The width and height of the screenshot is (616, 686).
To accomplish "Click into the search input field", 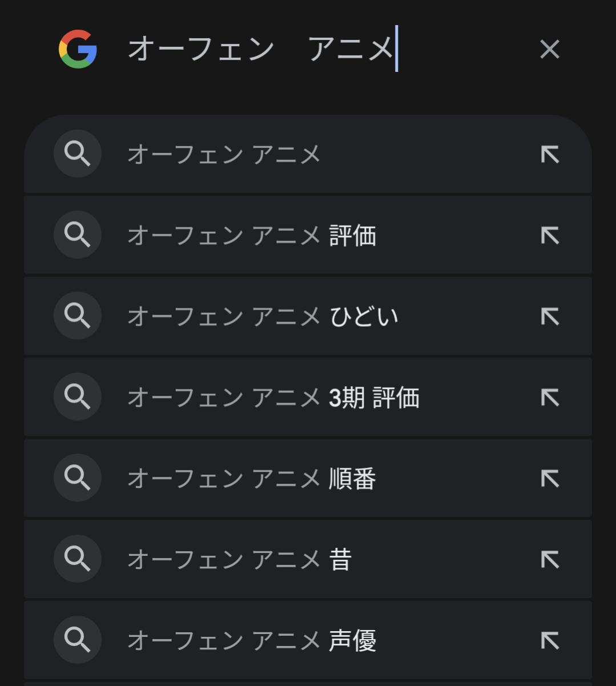I will pyautogui.click(x=320, y=49).
